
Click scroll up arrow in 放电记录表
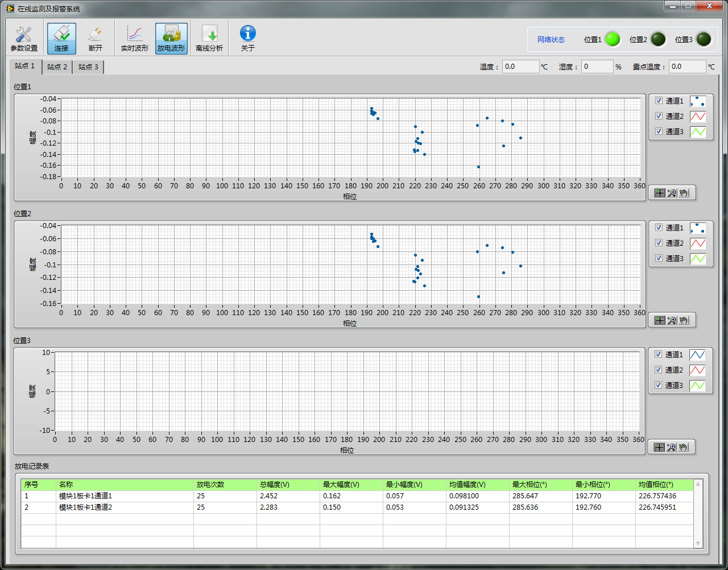[698, 484]
